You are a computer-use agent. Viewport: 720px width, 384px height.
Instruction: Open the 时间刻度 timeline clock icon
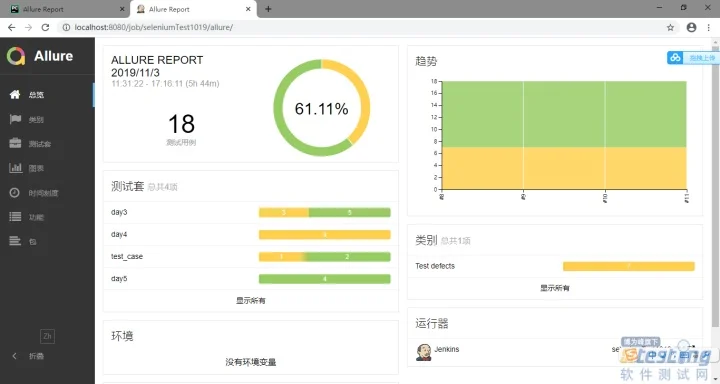pyautogui.click(x=15, y=192)
